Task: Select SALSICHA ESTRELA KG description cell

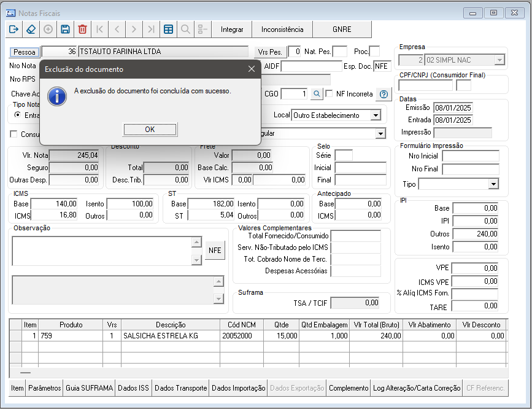Action: [171, 336]
